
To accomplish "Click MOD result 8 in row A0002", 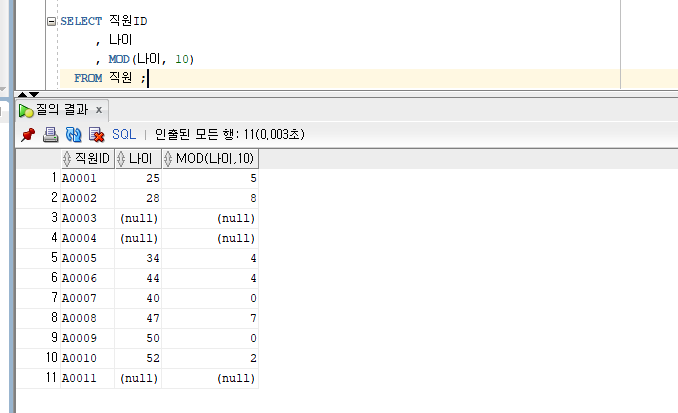I will pyautogui.click(x=210, y=198).
